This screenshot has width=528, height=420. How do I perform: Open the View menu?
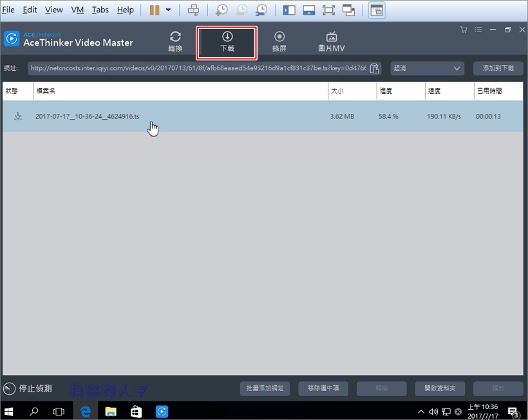tap(54, 10)
